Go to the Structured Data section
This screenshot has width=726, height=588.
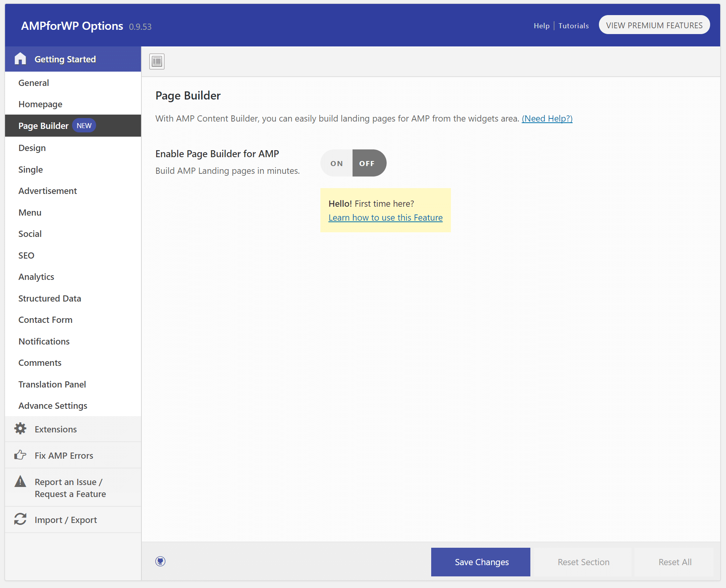[x=50, y=298]
